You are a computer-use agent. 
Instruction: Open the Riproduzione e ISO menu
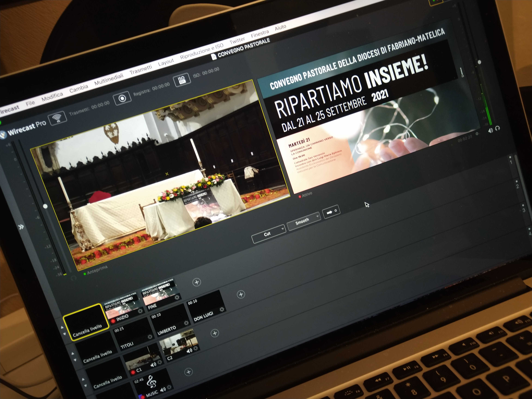[x=202, y=51]
